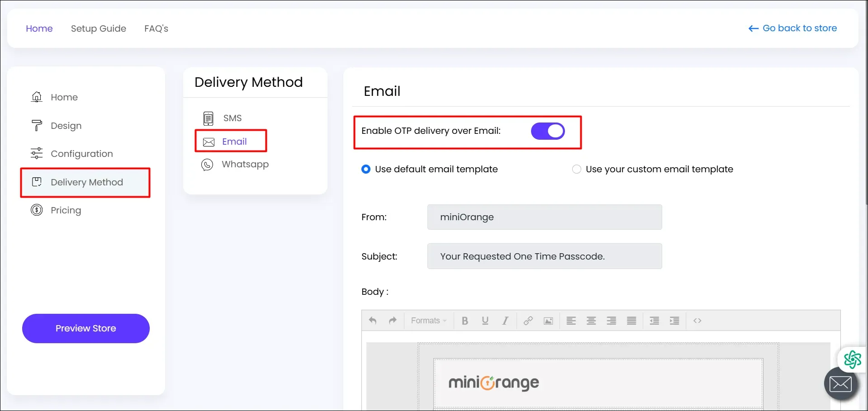Click the redo arrow in editor toolbar
The image size is (868, 411).
[x=393, y=321]
